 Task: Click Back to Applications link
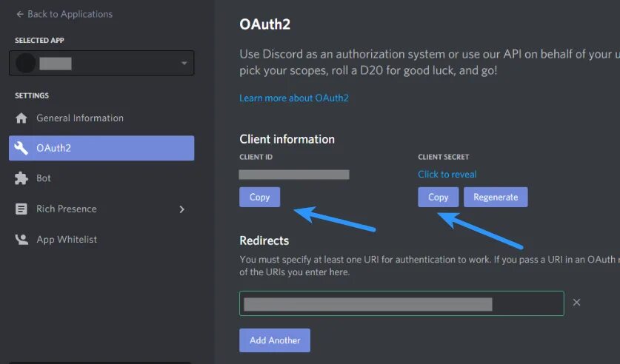coord(70,14)
